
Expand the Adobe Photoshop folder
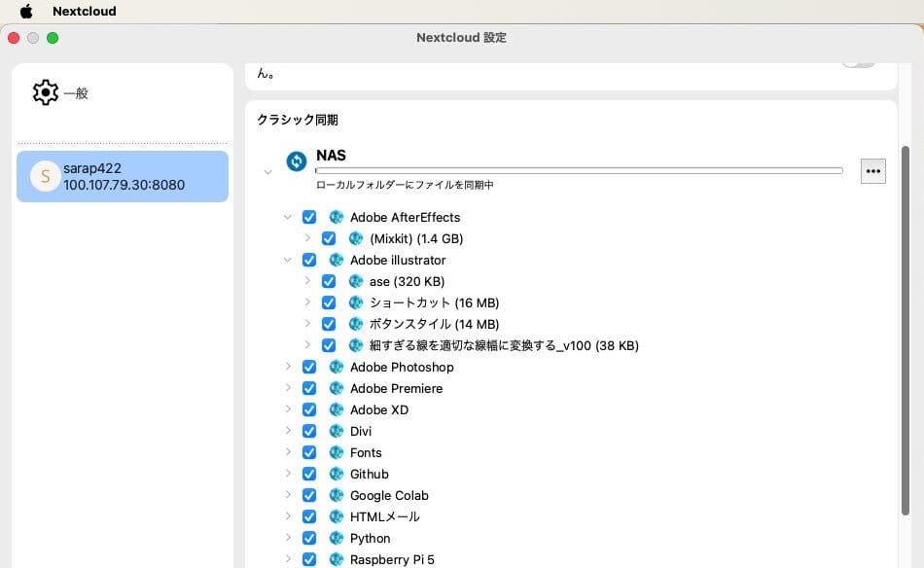click(x=288, y=367)
